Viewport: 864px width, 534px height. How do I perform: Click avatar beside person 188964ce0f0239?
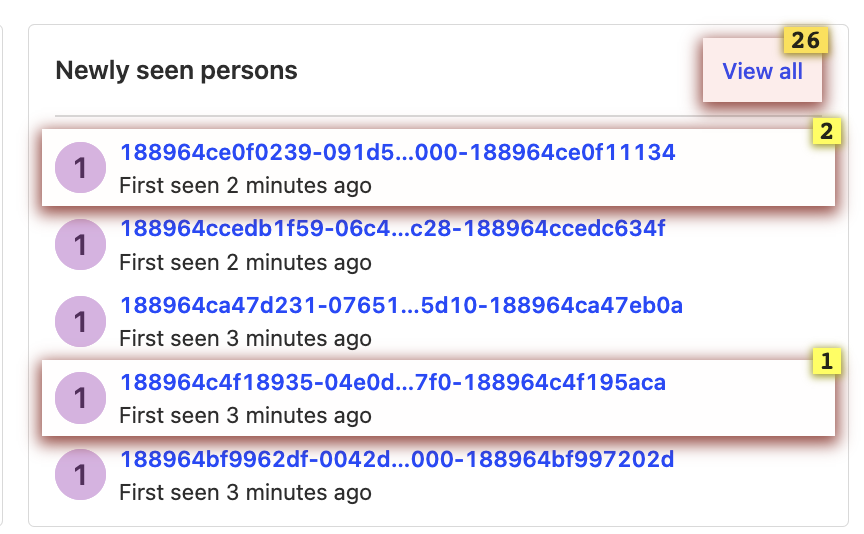[81, 168]
